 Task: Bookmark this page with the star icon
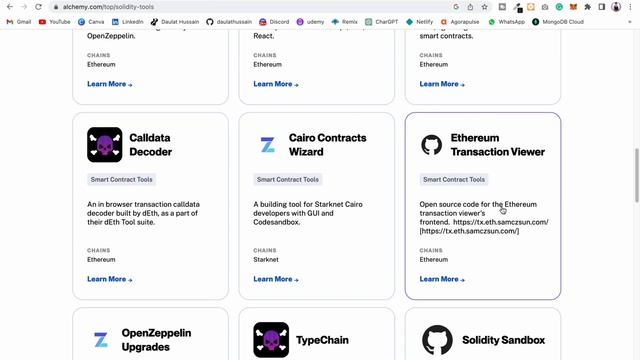point(484,7)
